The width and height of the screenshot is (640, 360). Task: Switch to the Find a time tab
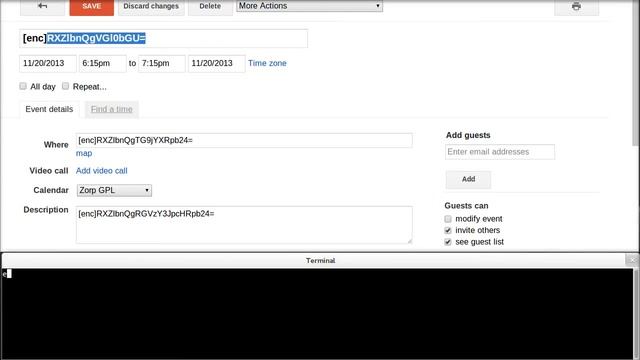[111, 109]
